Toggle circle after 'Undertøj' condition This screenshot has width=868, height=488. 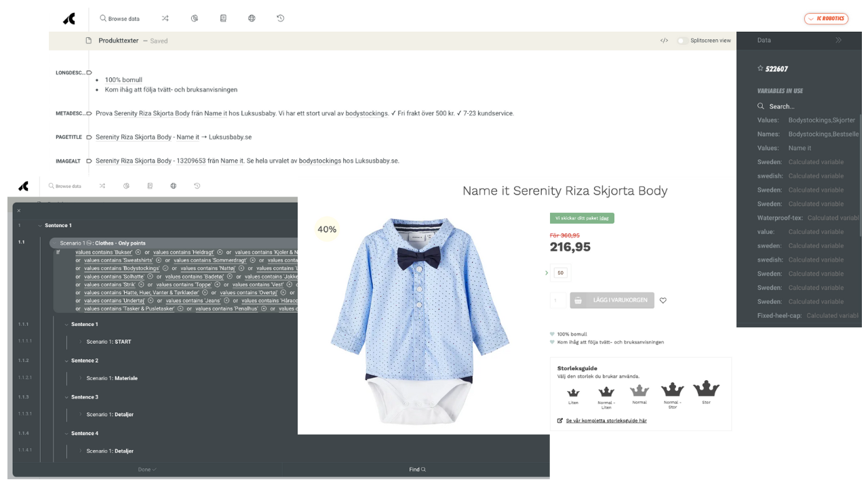pos(151,301)
